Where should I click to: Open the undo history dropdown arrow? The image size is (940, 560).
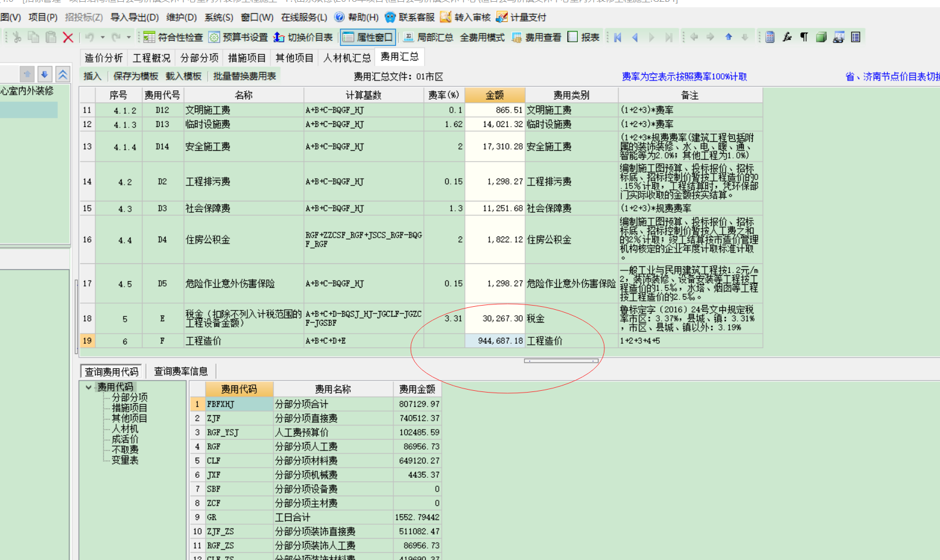click(x=103, y=38)
